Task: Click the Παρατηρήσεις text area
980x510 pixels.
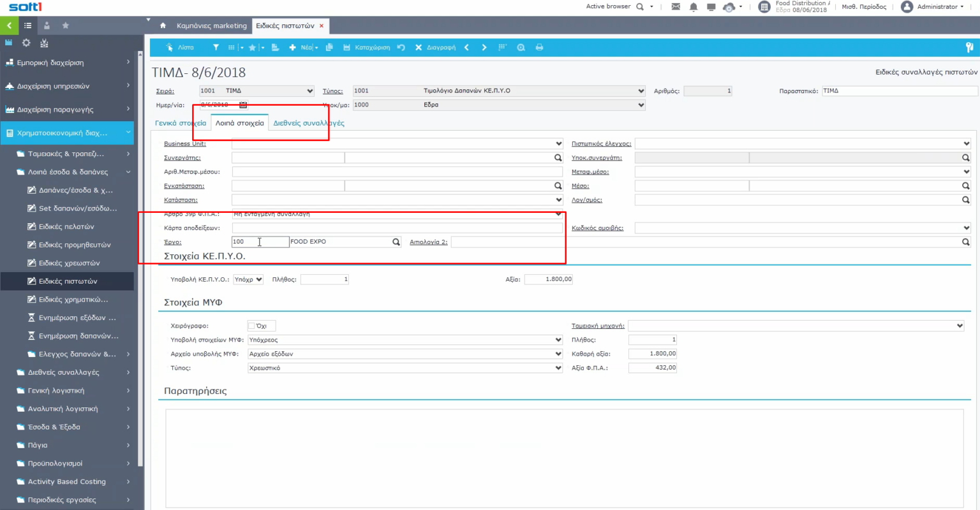Action: coord(564,458)
